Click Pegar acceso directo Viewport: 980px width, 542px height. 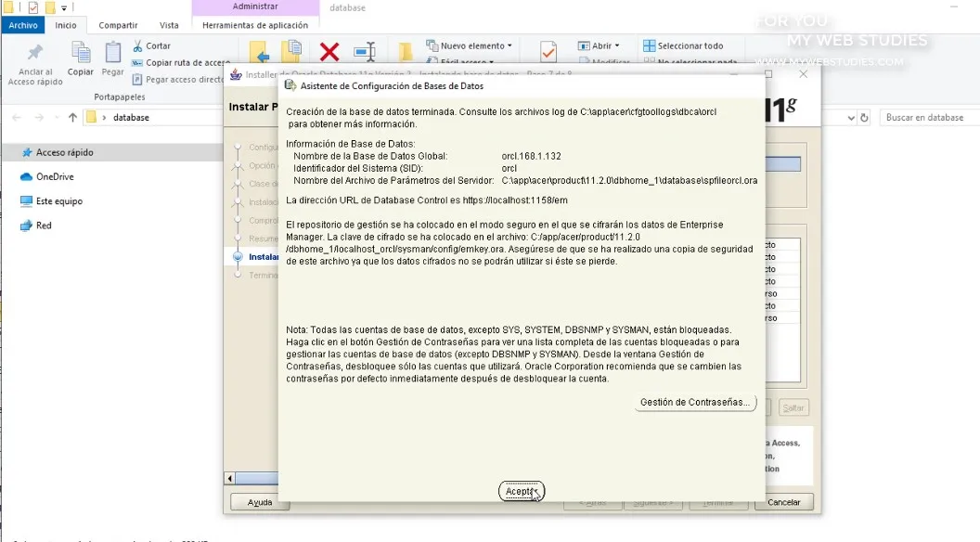pyautogui.click(x=178, y=80)
